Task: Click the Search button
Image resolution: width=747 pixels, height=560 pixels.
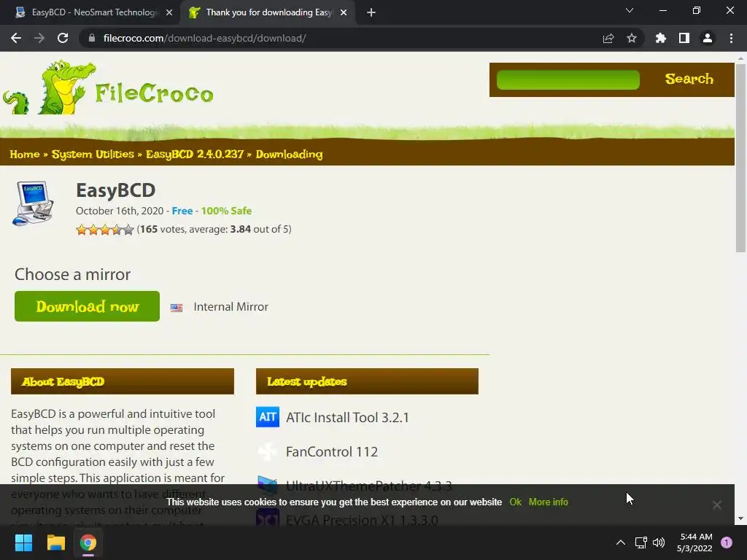Action: point(689,79)
